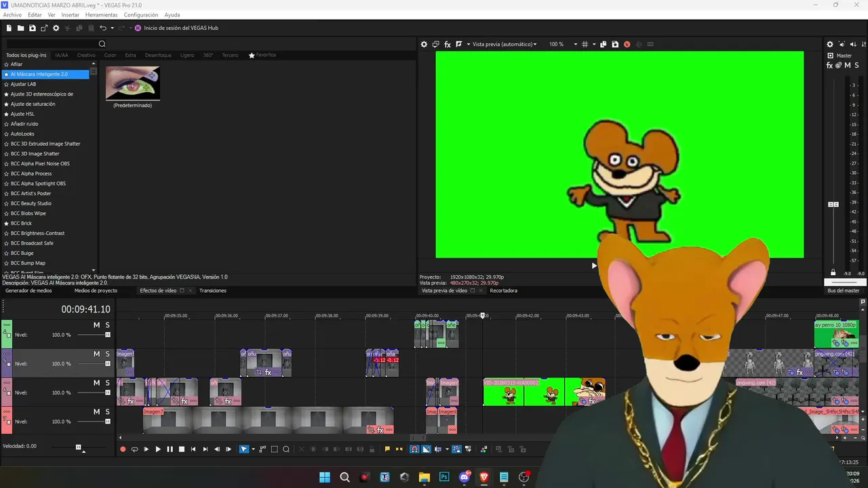The width and height of the screenshot is (868, 488).
Task: Click the preview on external monitor icon
Action: 435,44
